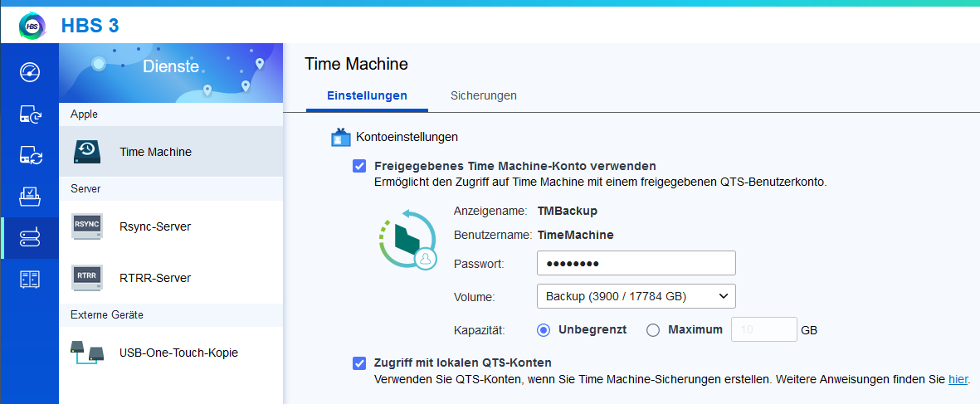Click the 'TimeMachine' username value
The image size is (980, 404).
[576, 236]
